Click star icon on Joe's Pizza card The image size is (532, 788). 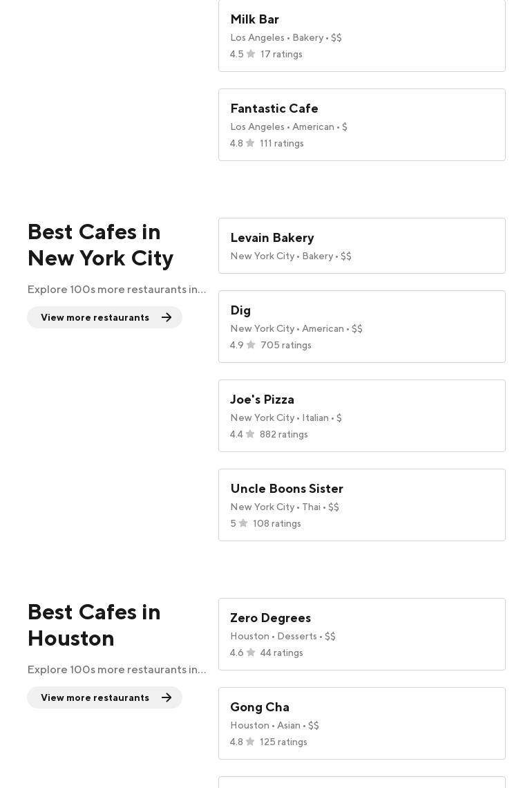(x=250, y=434)
